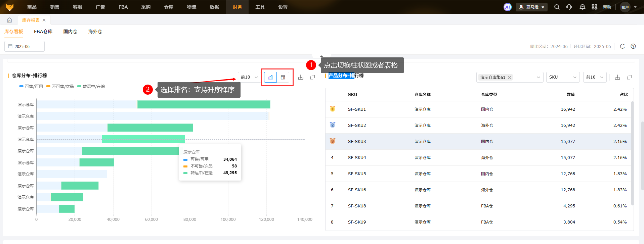Click the 仓库类型 column header

tap(489, 95)
